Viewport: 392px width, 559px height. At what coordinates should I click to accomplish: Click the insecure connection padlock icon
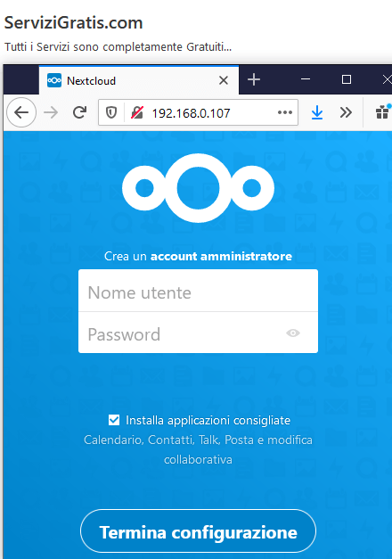[x=137, y=113]
